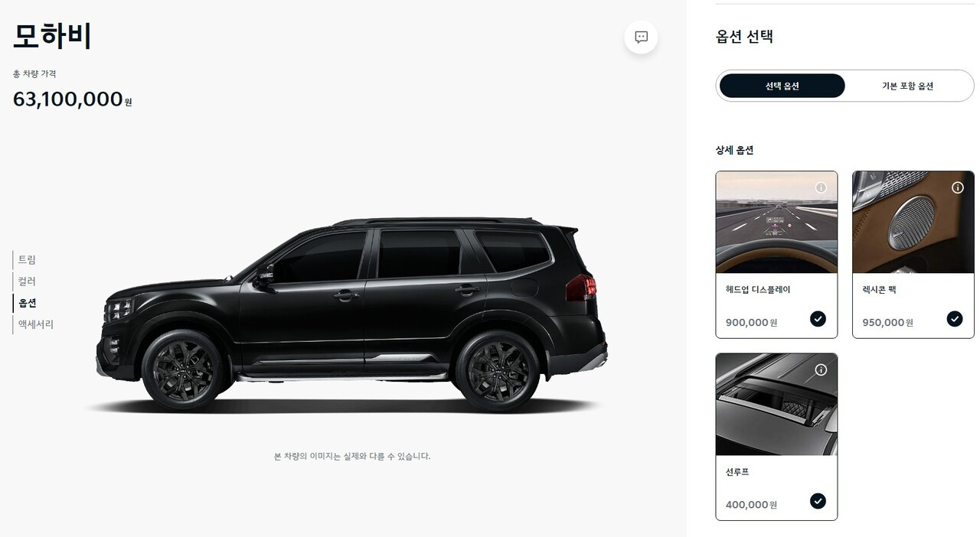Screen dimensions: 980x537
Task: Click the heads-up display thumbnail image
Action: [776, 222]
